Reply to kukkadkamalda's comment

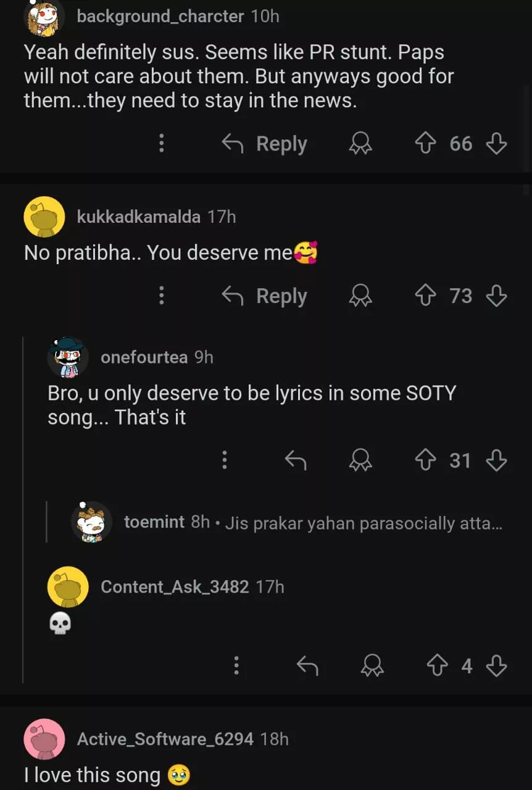(264, 296)
